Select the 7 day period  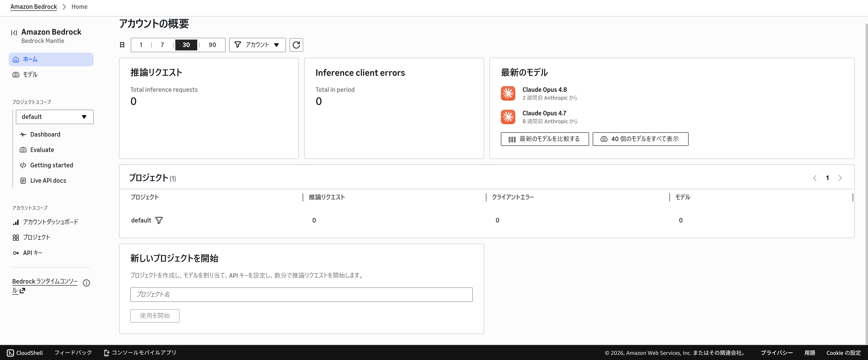tap(162, 45)
